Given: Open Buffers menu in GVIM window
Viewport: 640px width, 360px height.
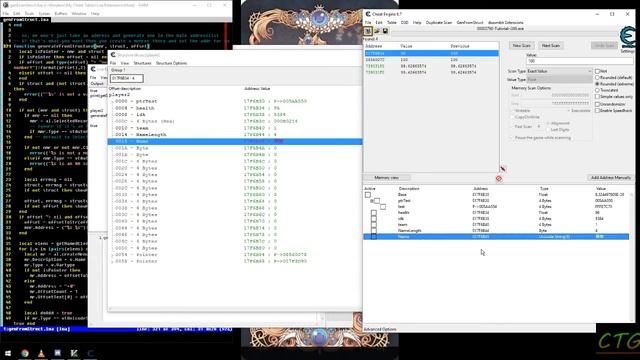Looking at the screenshot, I should (x=61, y=13).
